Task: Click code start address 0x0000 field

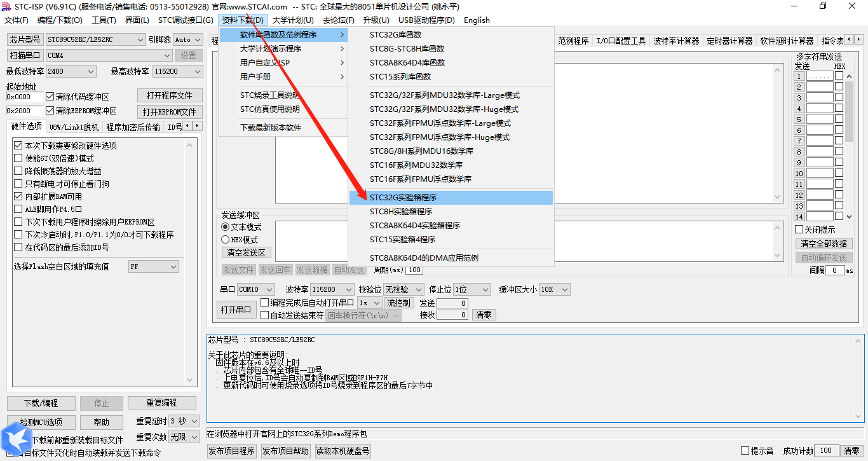Action: 25,97
